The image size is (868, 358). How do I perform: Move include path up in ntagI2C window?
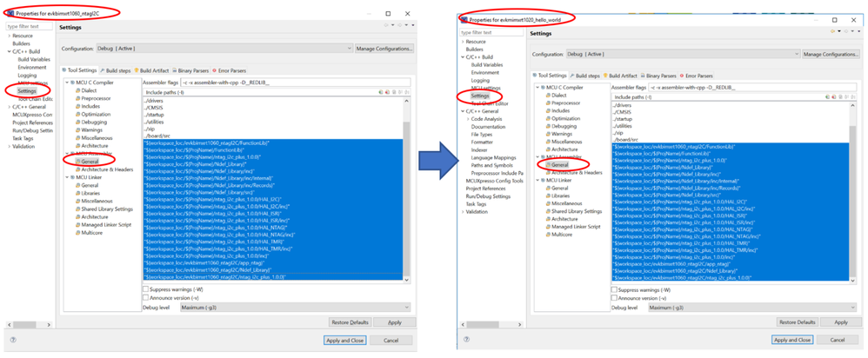pyautogui.click(x=400, y=92)
